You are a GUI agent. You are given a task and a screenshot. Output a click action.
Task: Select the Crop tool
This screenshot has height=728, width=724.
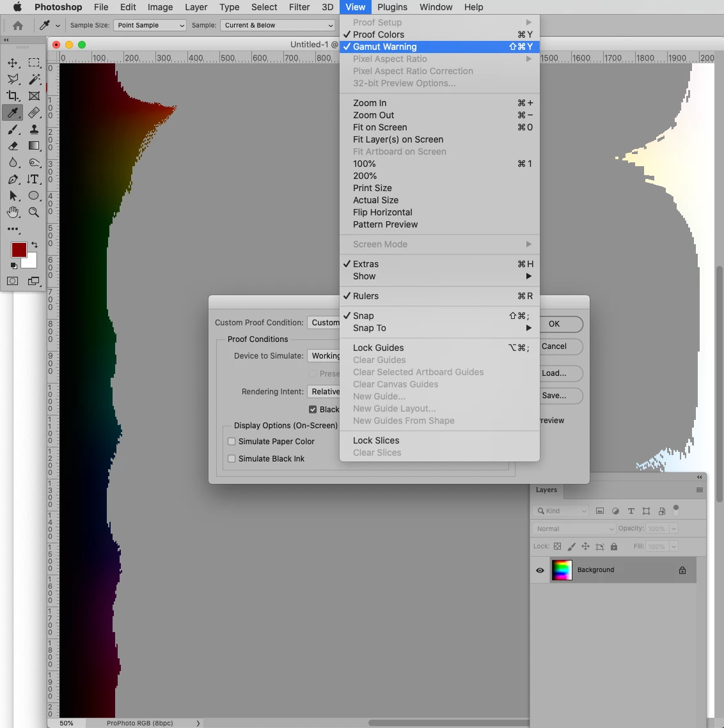click(x=13, y=96)
